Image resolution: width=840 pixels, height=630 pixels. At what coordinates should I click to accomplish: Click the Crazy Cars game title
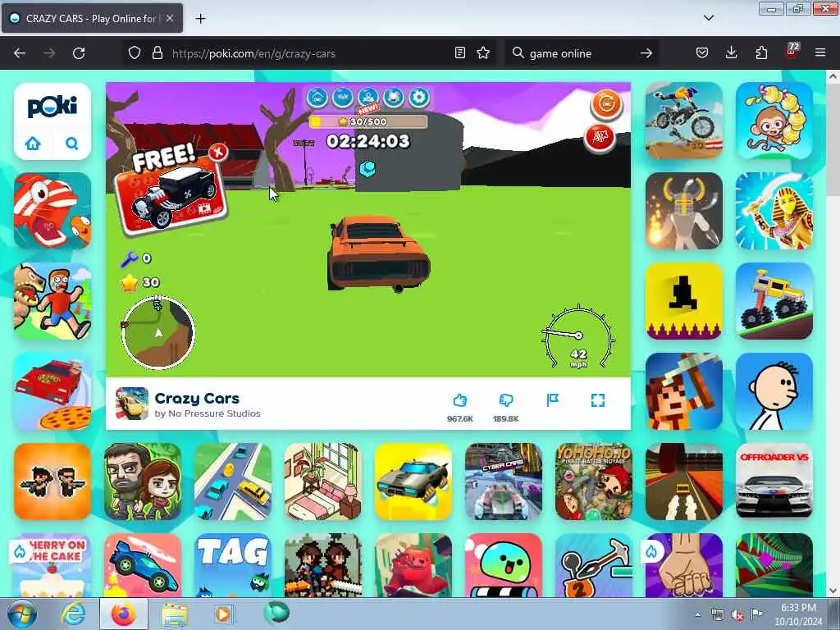tap(197, 398)
